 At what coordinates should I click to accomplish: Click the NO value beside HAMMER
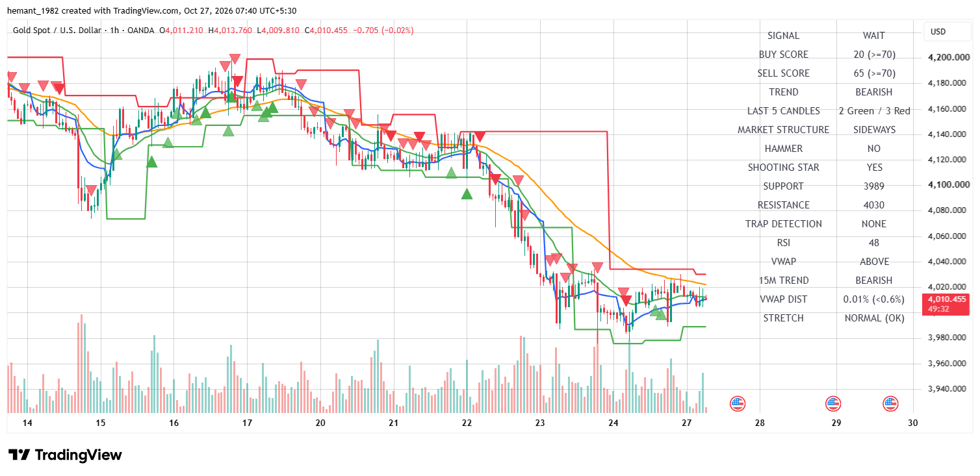874,149
